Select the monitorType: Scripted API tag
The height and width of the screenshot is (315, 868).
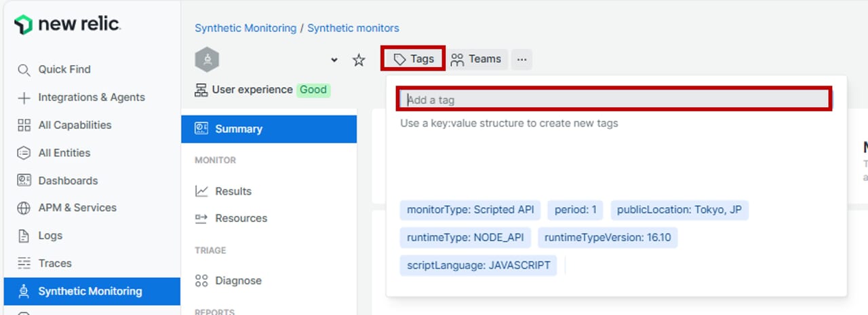(x=470, y=210)
